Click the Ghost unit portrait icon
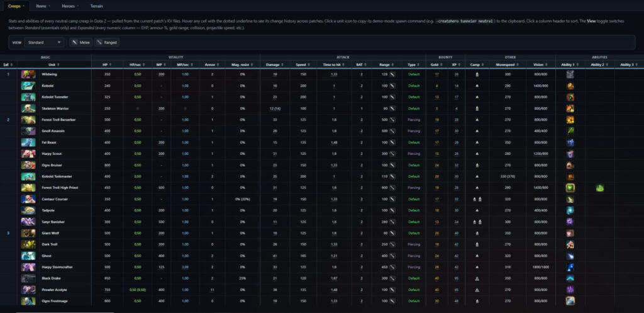This screenshot has height=313, width=644. (28, 256)
